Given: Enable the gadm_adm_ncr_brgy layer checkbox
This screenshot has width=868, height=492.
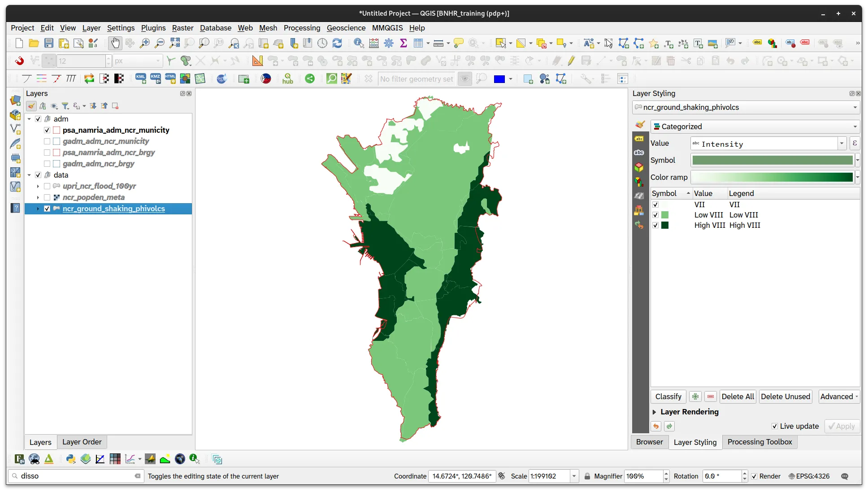Looking at the screenshot, I should pos(47,164).
